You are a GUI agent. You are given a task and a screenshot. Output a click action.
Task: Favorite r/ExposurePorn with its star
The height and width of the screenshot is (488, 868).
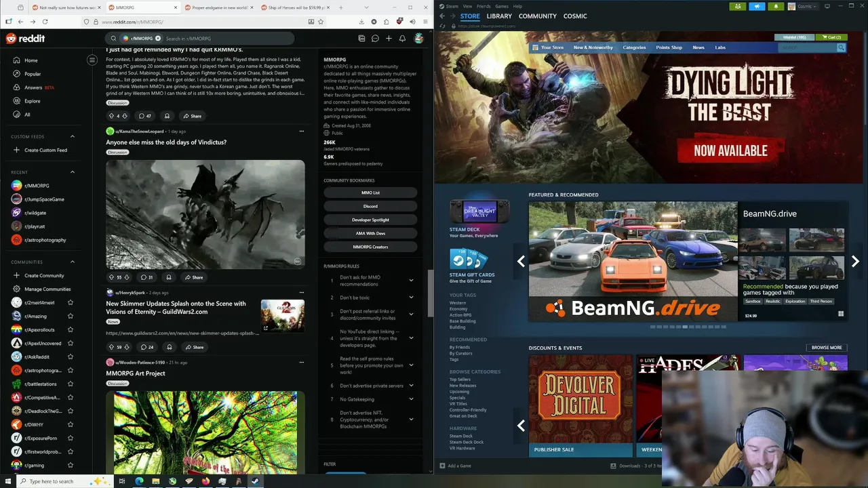tap(70, 438)
